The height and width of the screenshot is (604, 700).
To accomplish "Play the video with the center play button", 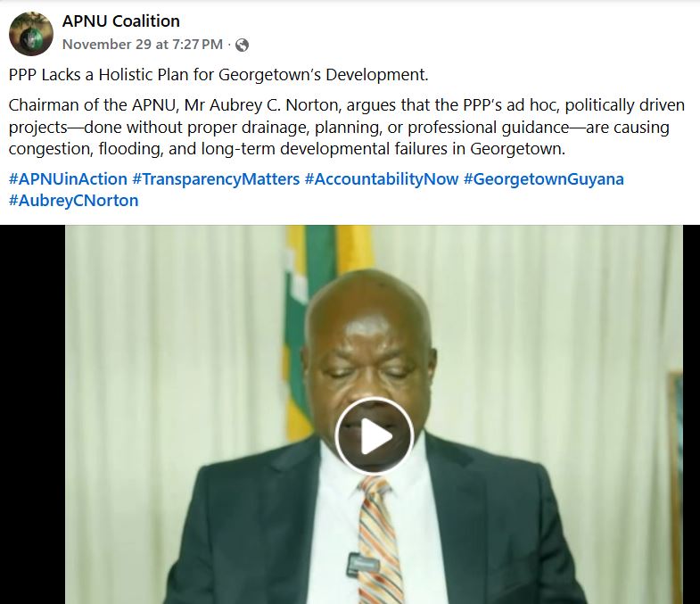I will pyautogui.click(x=375, y=436).
